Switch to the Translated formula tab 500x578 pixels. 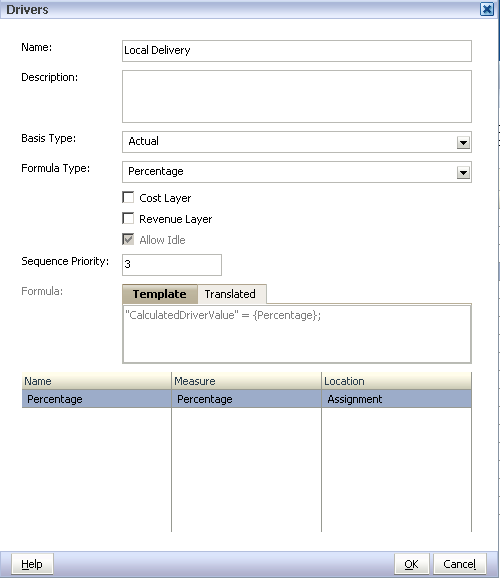click(x=232, y=294)
